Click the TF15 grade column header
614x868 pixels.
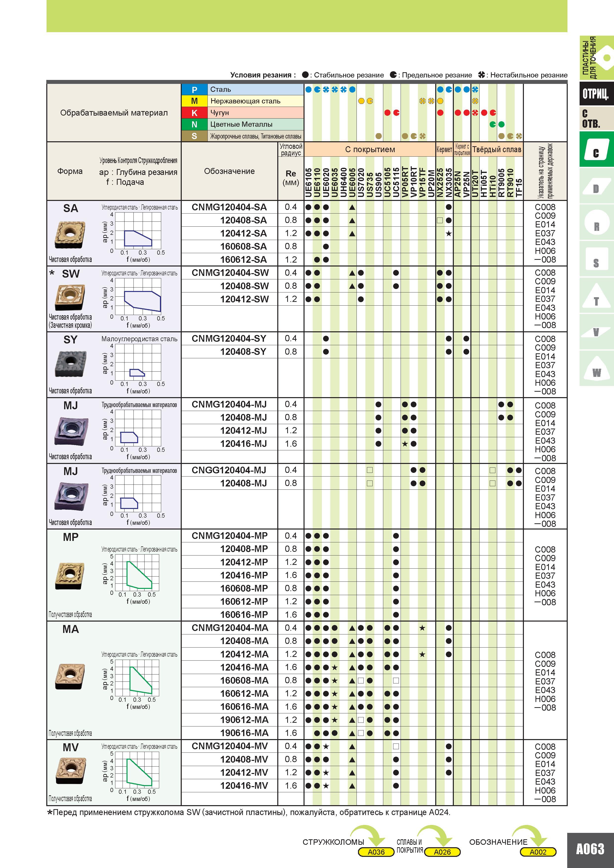point(519,188)
